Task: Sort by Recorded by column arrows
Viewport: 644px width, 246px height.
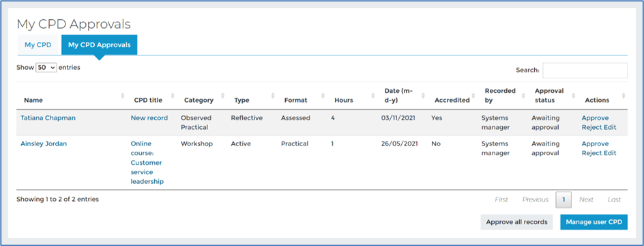Action: point(523,96)
